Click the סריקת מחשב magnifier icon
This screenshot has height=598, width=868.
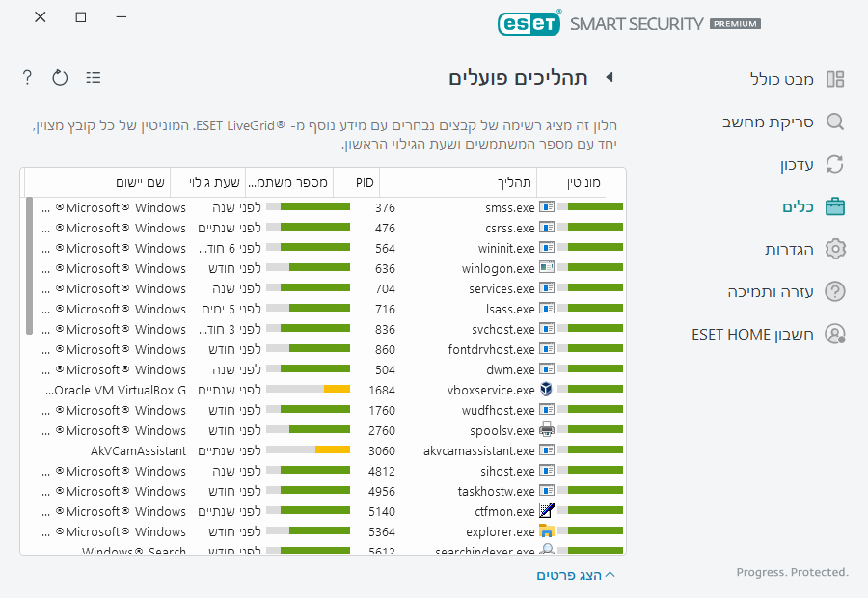(x=835, y=122)
